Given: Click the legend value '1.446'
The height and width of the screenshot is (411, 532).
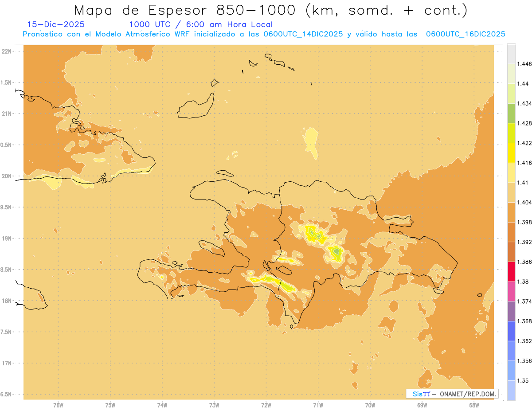Looking at the screenshot, I should pyautogui.click(x=524, y=64).
